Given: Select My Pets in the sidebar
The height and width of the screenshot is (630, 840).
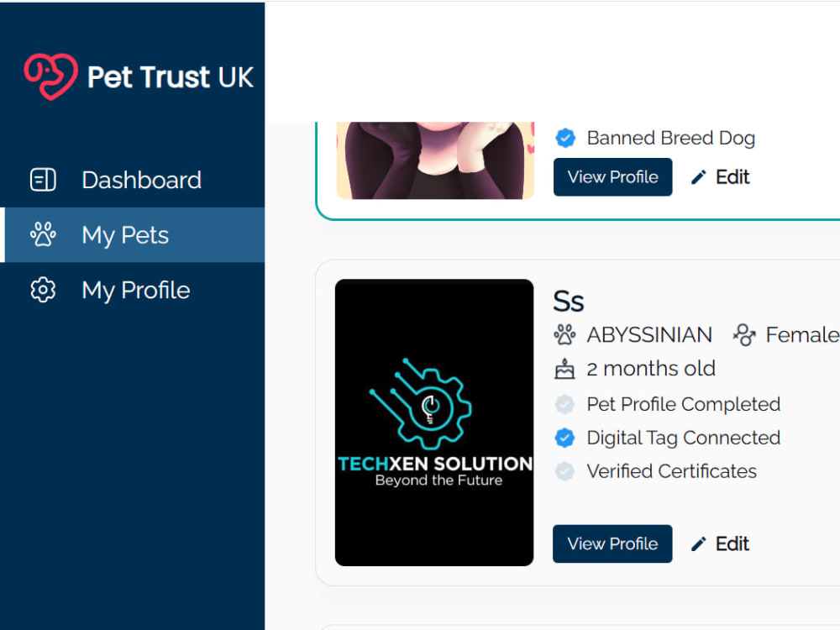Looking at the screenshot, I should pyautogui.click(x=134, y=234).
